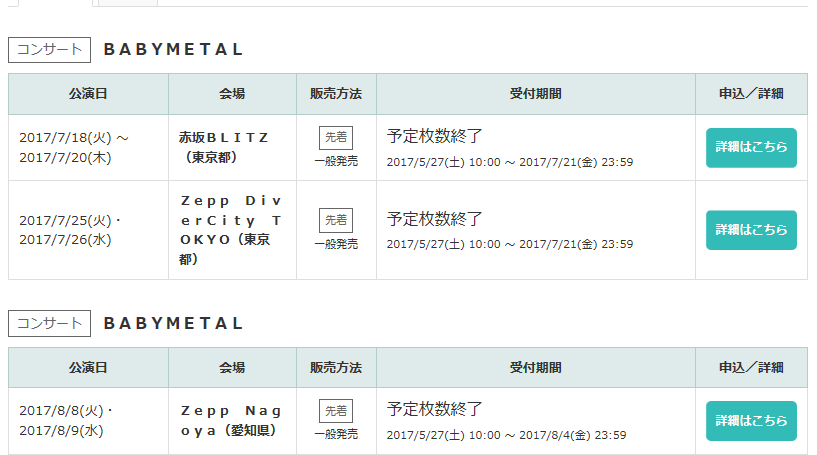Click the 申込／詳細 header in the second table
The image size is (817, 455).
[x=751, y=367]
